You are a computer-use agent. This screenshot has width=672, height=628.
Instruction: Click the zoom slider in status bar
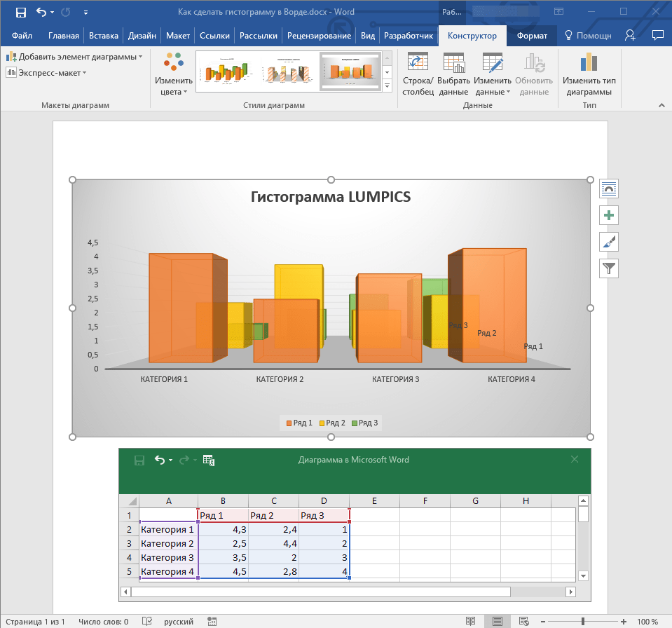[x=583, y=622]
